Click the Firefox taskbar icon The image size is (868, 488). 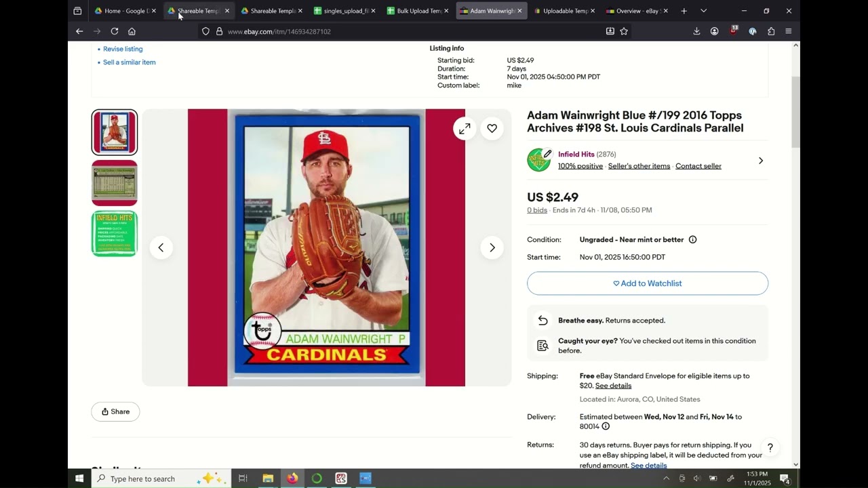(292, 479)
